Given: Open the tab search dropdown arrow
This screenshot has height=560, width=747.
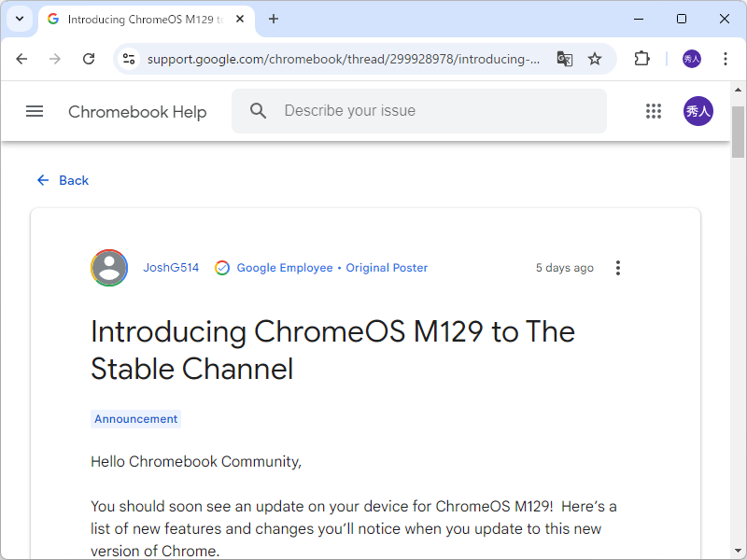Looking at the screenshot, I should tap(19, 19).
